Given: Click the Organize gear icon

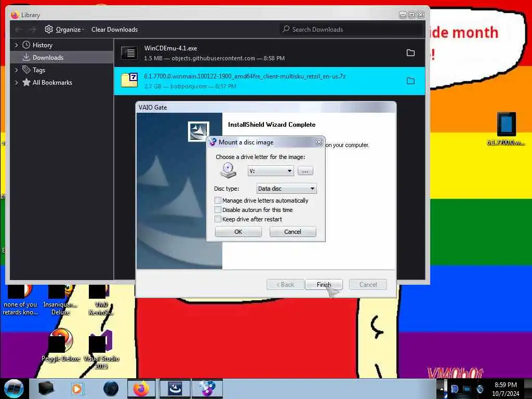Looking at the screenshot, I should pyautogui.click(x=49, y=29).
